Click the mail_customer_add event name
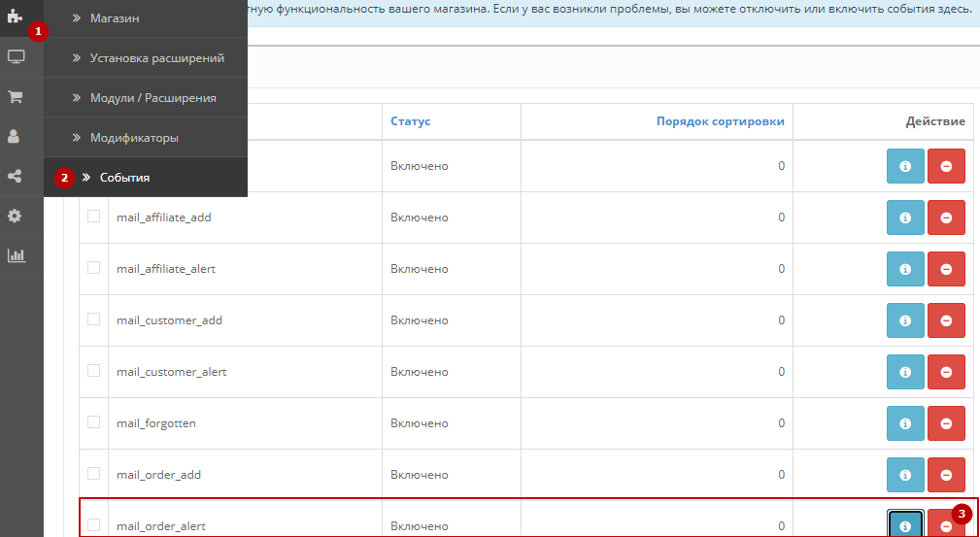980x537 pixels. (169, 320)
